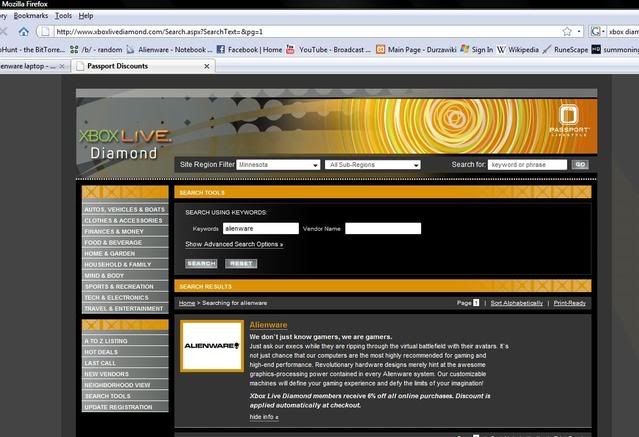The height and width of the screenshot is (437, 639).
Task: Open the Bookmarks menu
Action: coord(31,16)
